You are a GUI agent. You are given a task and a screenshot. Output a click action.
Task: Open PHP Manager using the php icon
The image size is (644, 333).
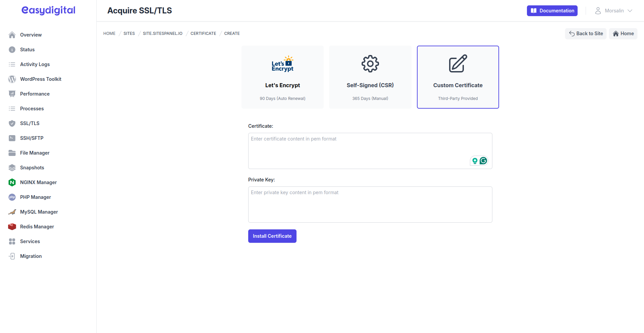click(12, 197)
